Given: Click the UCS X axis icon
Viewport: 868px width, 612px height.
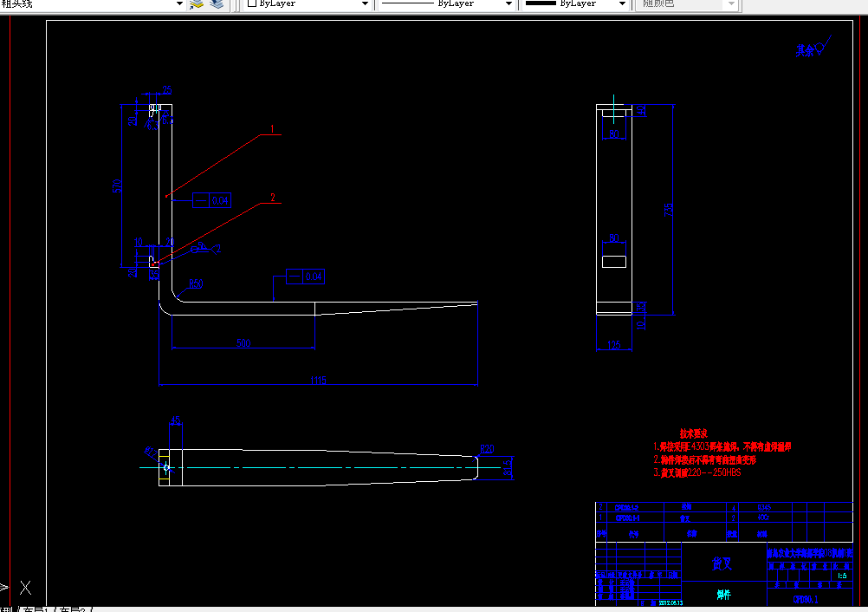Looking at the screenshot, I should pos(25,588).
